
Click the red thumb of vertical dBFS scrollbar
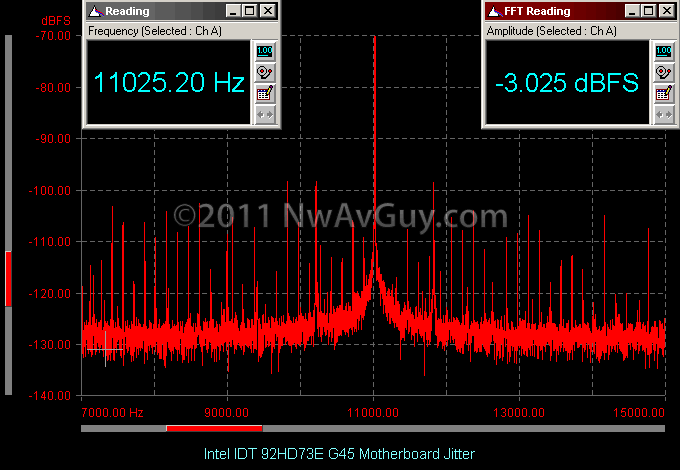(x=8, y=279)
